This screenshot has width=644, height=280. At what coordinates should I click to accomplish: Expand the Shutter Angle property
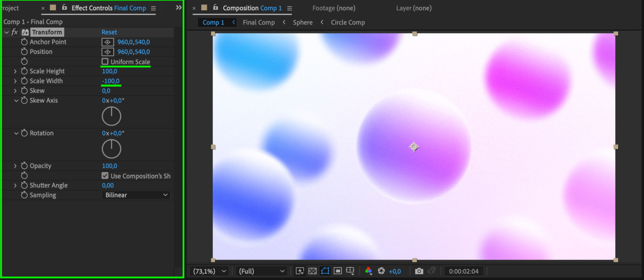point(15,185)
